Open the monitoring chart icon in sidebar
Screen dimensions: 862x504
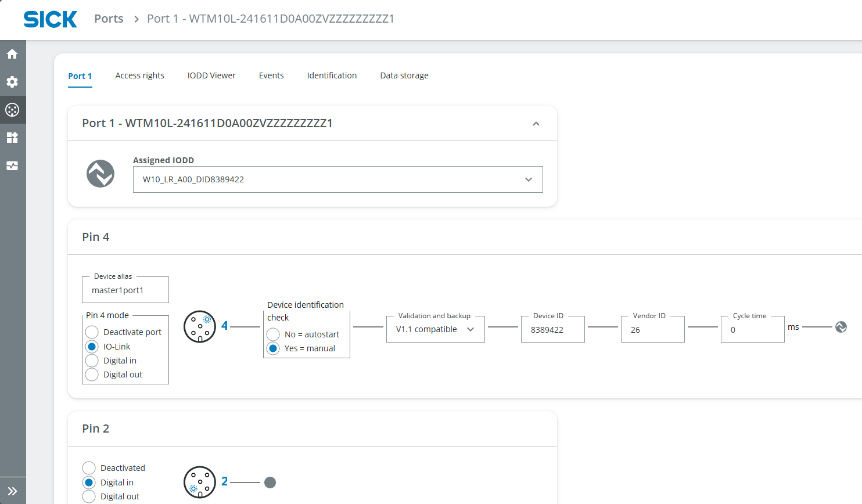pyautogui.click(x=12, y=165)
